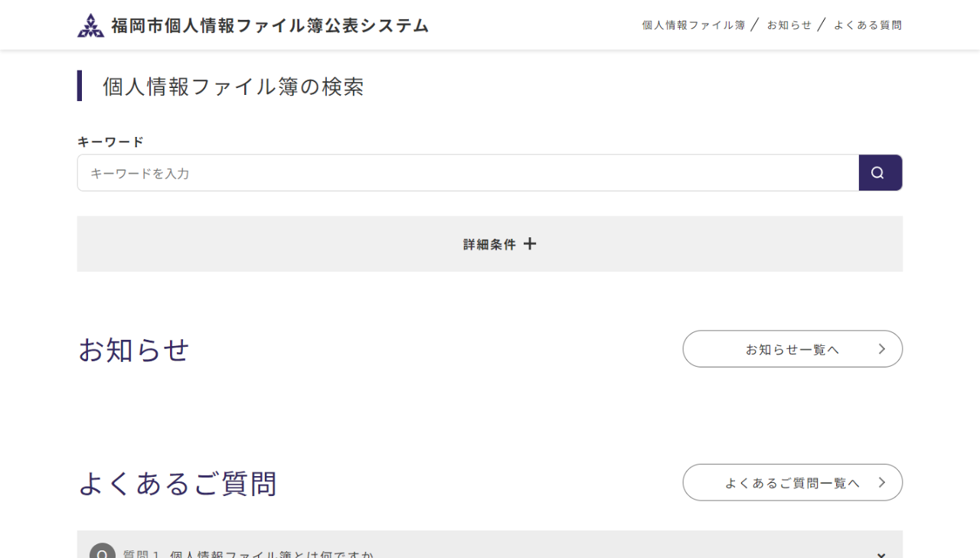The height and width of the screenshot is (558, 980).
Task: Expand the 質問1 chevron arrow
Action: (881, 554)
